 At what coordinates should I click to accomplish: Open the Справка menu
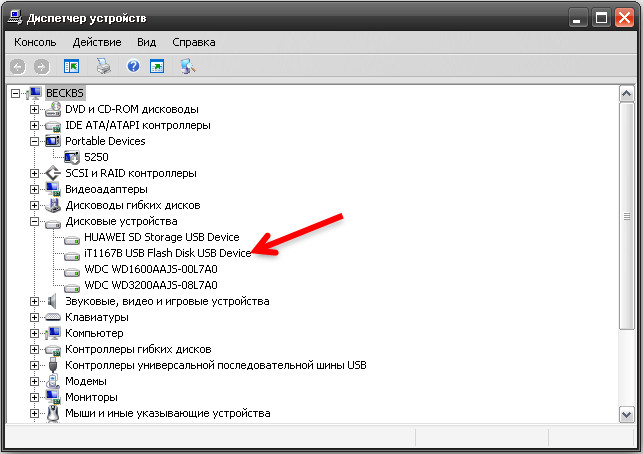point(193,43)
